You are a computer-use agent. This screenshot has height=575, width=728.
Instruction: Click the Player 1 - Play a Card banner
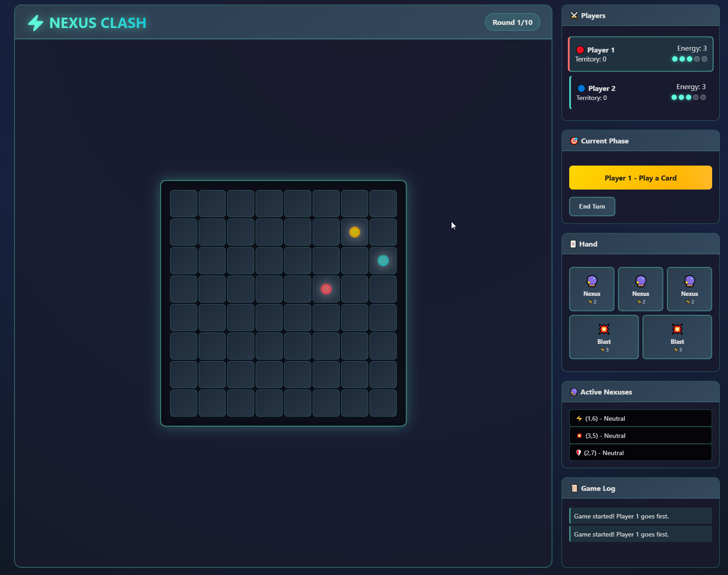[641, 178]
